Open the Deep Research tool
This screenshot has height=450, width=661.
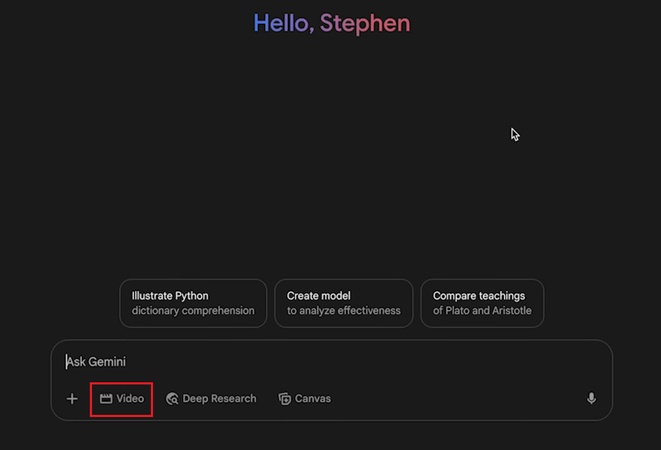click(x=211, y=399)
